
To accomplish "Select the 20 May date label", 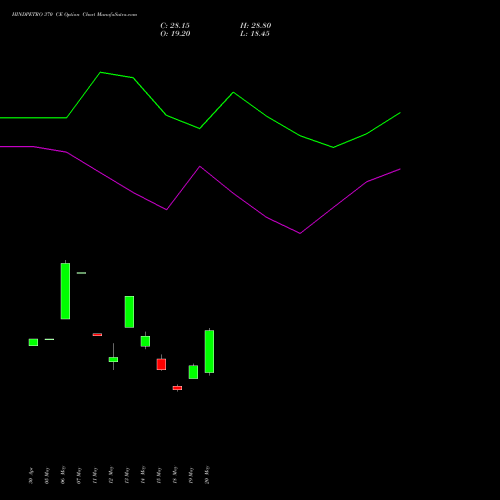I will coord(207,475).
